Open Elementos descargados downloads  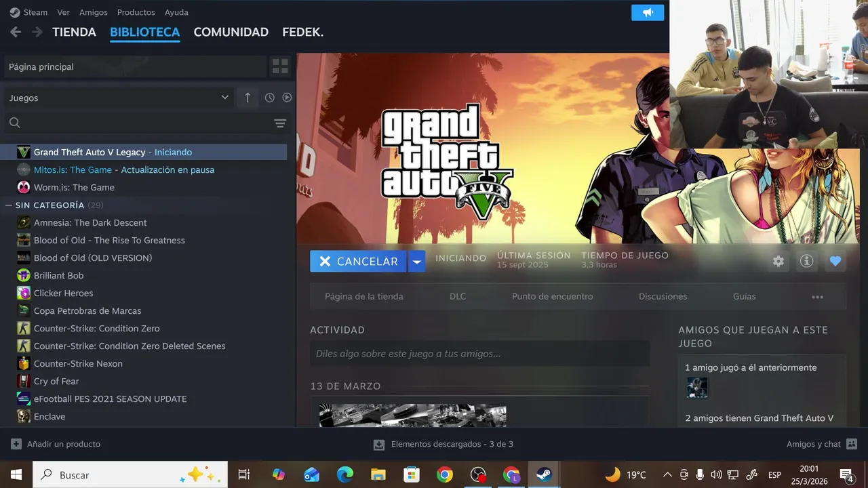[443, 444]
